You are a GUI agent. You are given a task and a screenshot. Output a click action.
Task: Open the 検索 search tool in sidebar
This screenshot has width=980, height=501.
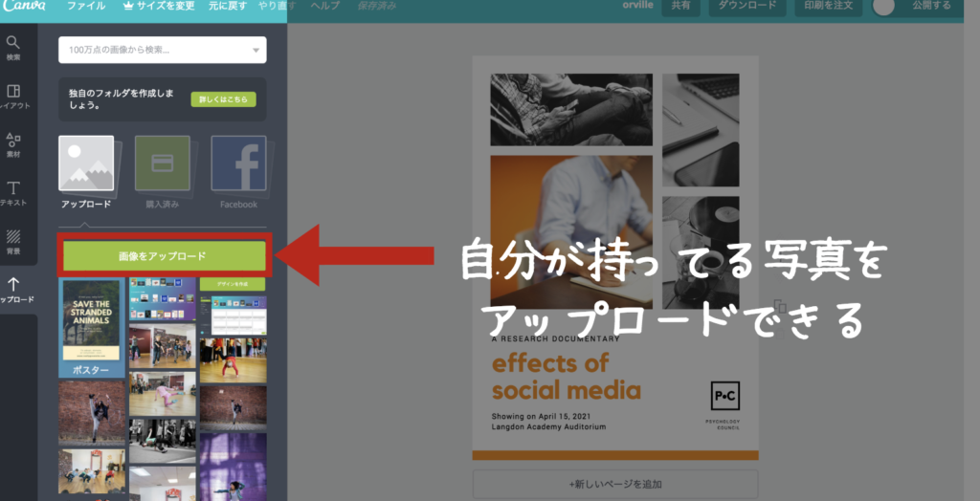pyautogui.click(x=13, y=48)
